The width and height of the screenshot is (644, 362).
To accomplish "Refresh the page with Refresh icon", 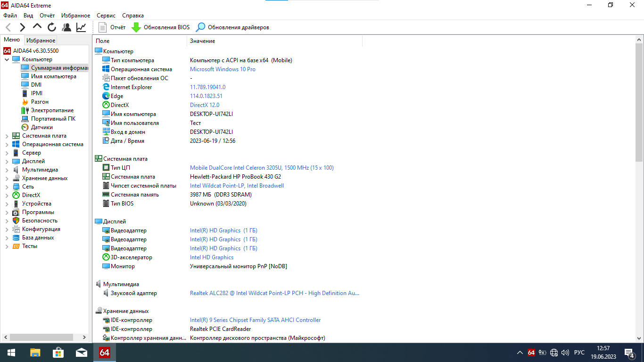I will coord(52,27).
